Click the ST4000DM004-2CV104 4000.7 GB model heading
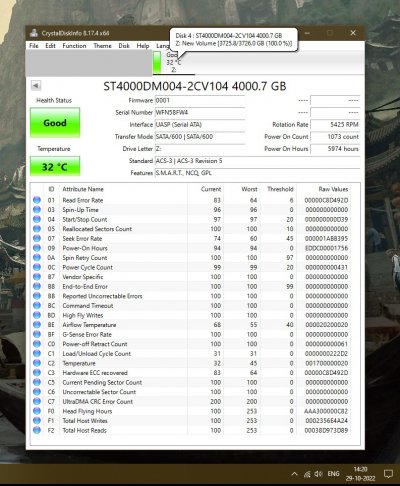400x486 pixels. pos(195,86)
